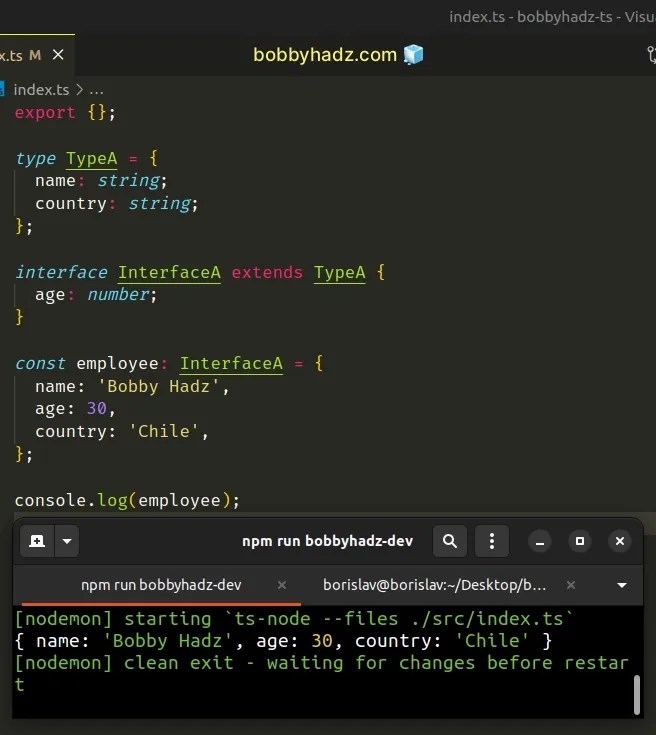Click the 'Chile' string in the editor
Screen dimensions: 656x735
(164, 431)
